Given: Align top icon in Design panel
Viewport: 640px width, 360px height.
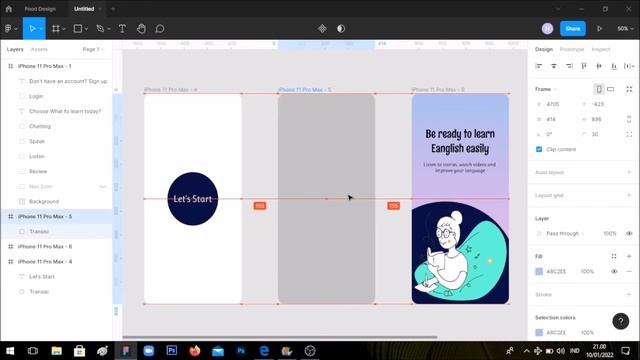Looking at the screenshot, I should click(x=584, y=66).
